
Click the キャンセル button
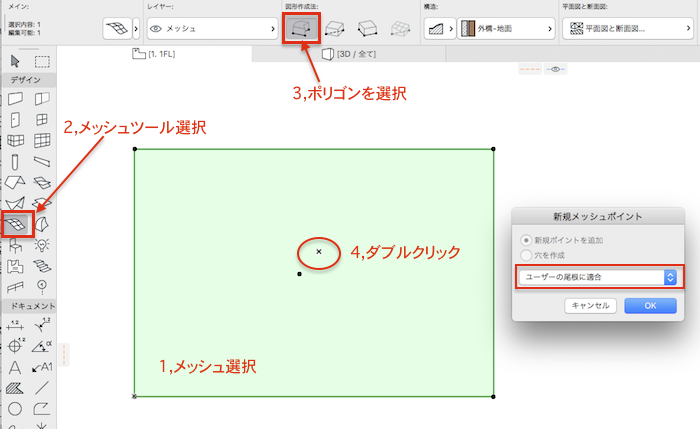[x=590, y=306]
